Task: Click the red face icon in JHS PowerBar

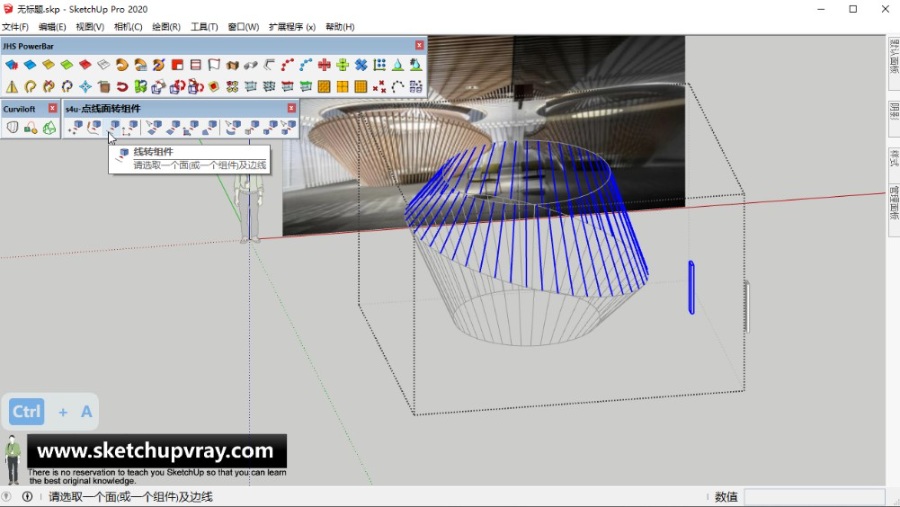Action: coord(85,65)
